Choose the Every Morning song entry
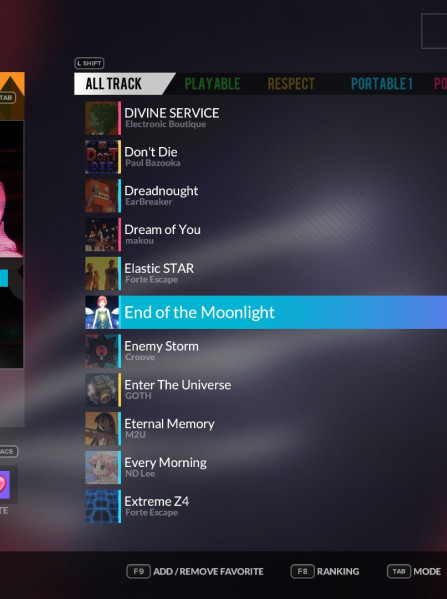The height and width of the screenshot is (599, 447). pos(266,468)
